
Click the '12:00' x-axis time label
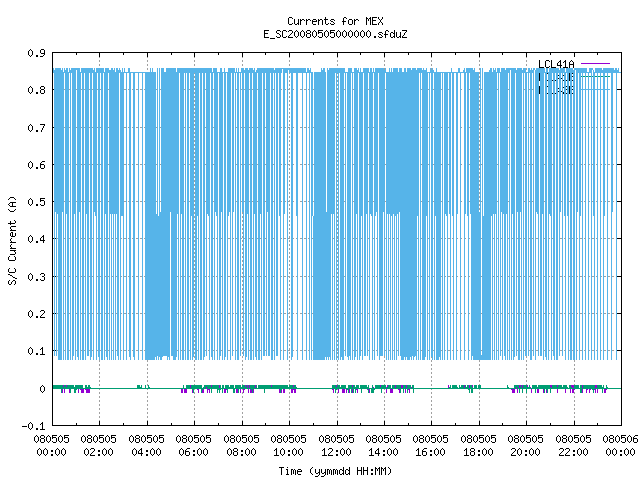pos(336,452)
